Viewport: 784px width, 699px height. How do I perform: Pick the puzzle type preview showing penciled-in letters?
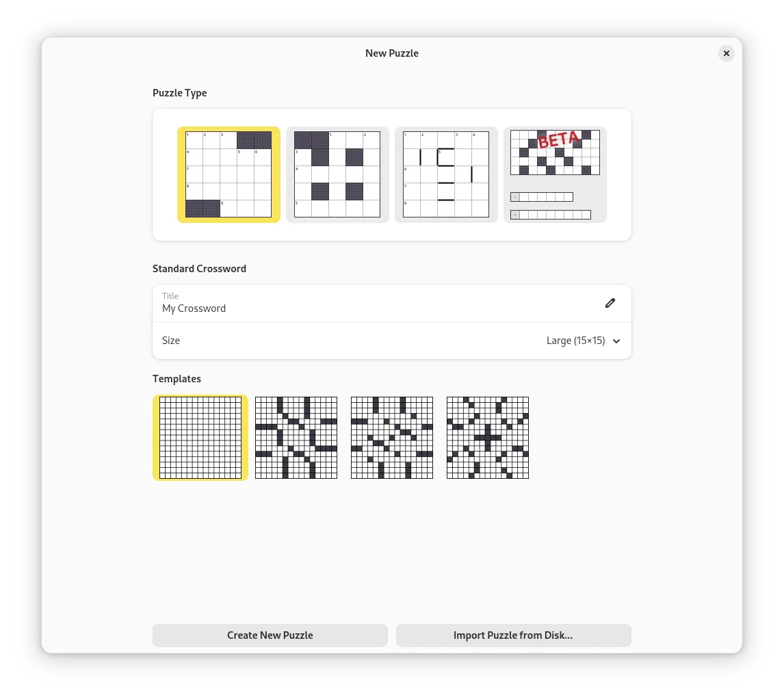tap(446, 174)
